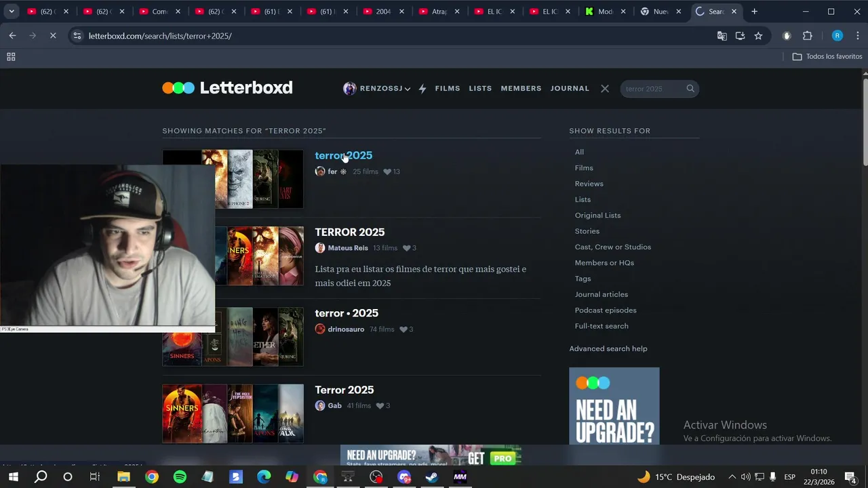
Task: Filter results by Stories
Action: pyautogui.click(x=587, y=231)
